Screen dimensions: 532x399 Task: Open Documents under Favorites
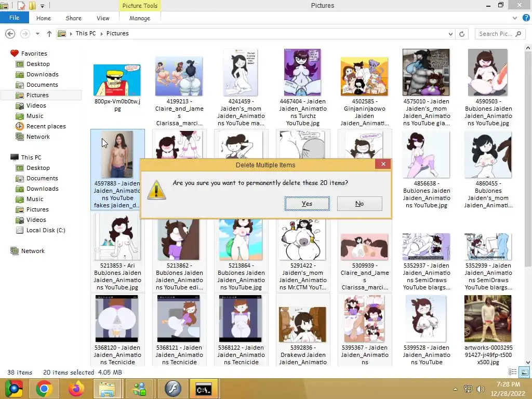(x=42, y=85)
